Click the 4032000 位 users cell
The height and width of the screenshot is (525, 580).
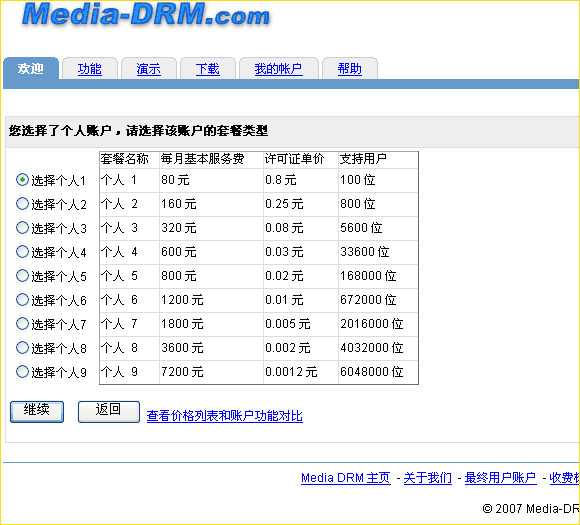tap(378, 349)
